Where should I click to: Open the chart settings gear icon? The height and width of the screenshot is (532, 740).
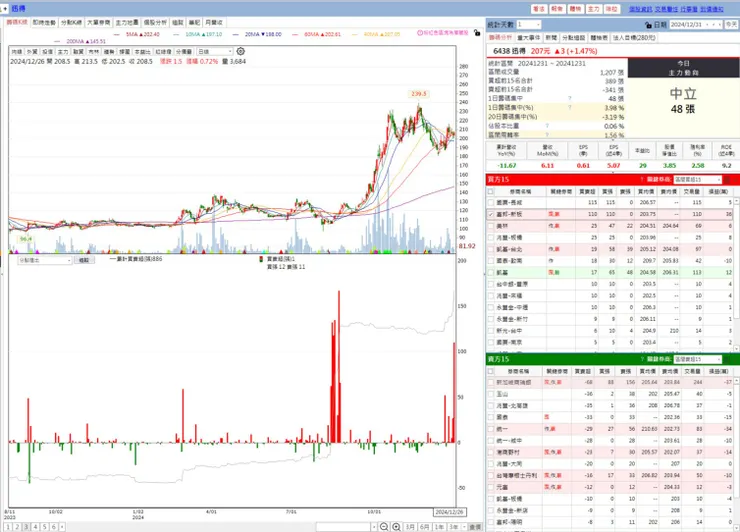(240, 51)
